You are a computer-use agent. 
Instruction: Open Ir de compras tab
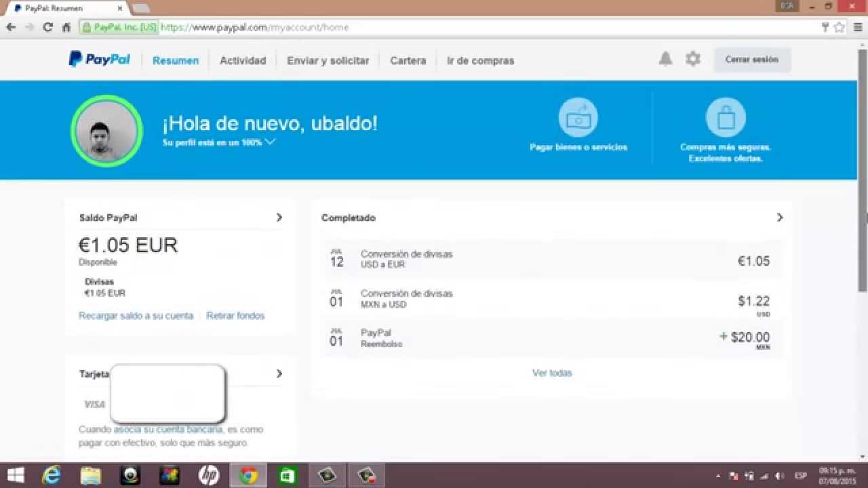pos(481,60)
